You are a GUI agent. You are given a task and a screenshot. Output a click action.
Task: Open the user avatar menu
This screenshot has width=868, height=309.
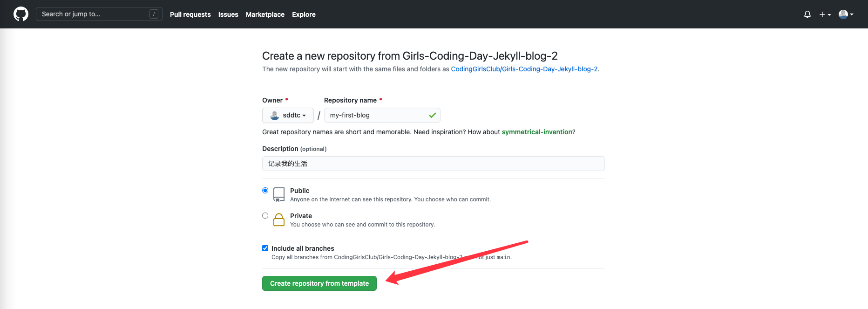846,14
